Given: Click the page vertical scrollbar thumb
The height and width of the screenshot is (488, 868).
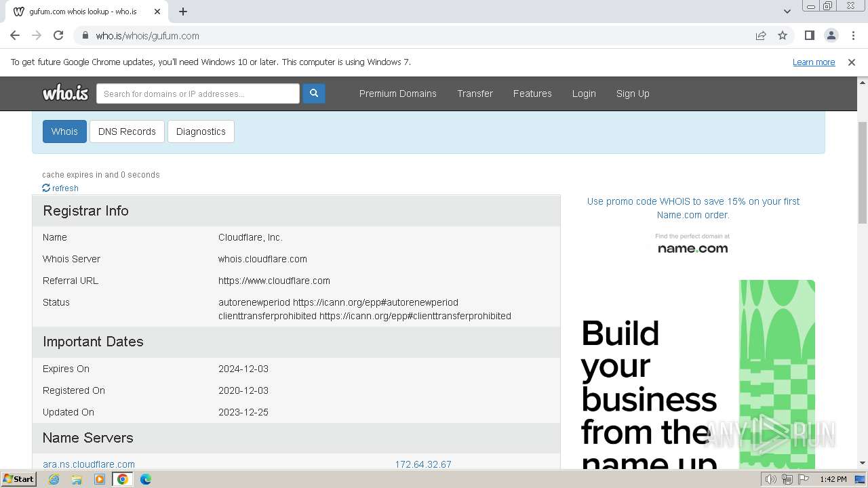Looking at the screenshot, I should 863,172.
